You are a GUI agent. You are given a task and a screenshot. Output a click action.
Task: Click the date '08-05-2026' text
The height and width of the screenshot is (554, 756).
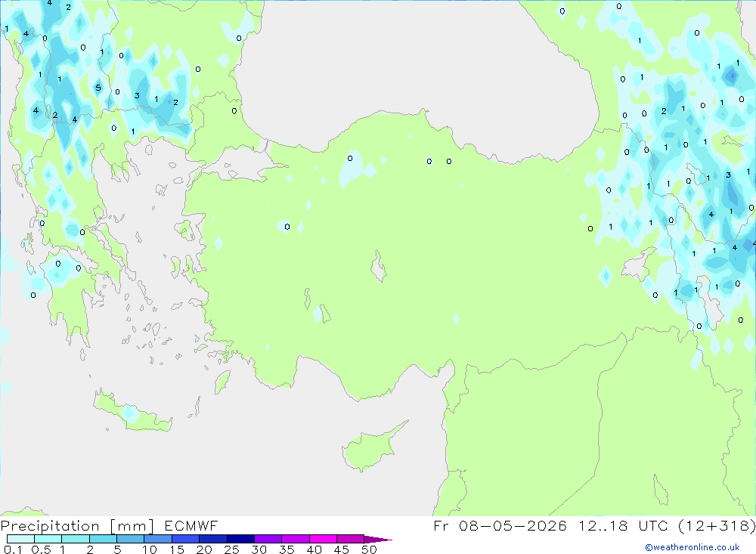coord(513,525)
